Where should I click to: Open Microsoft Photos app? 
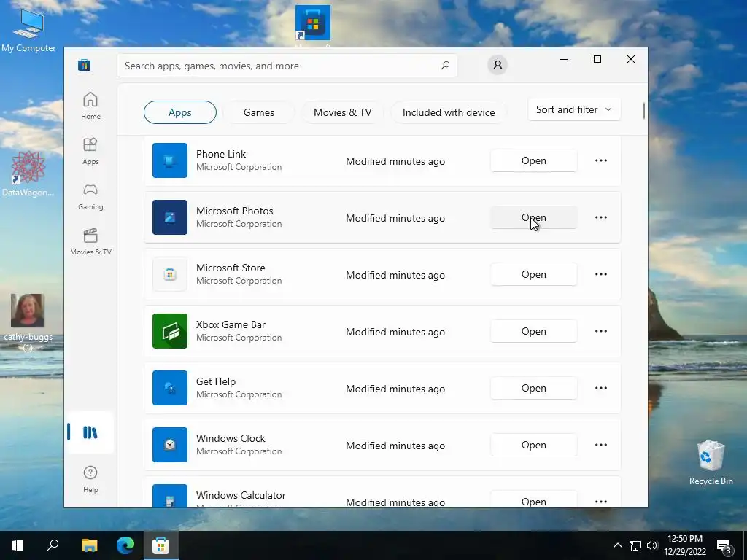[x=533, y=217]
